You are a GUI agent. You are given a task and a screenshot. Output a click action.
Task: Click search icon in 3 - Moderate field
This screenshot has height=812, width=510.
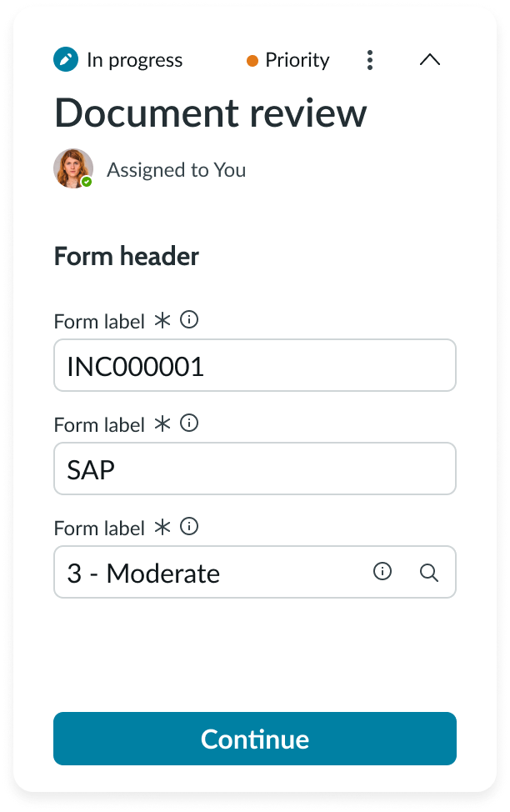(x=429, y=573)
